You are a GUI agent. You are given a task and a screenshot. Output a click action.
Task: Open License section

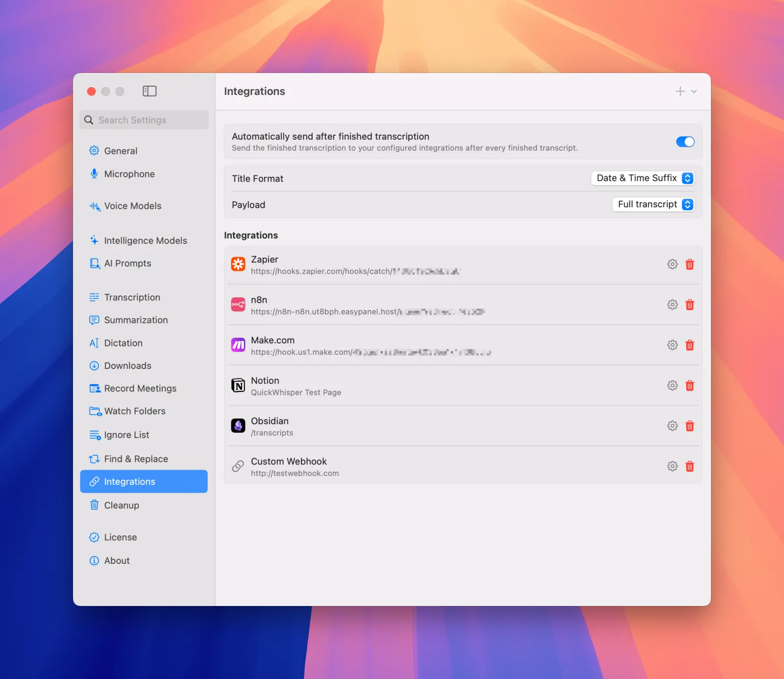click(144, 537)
